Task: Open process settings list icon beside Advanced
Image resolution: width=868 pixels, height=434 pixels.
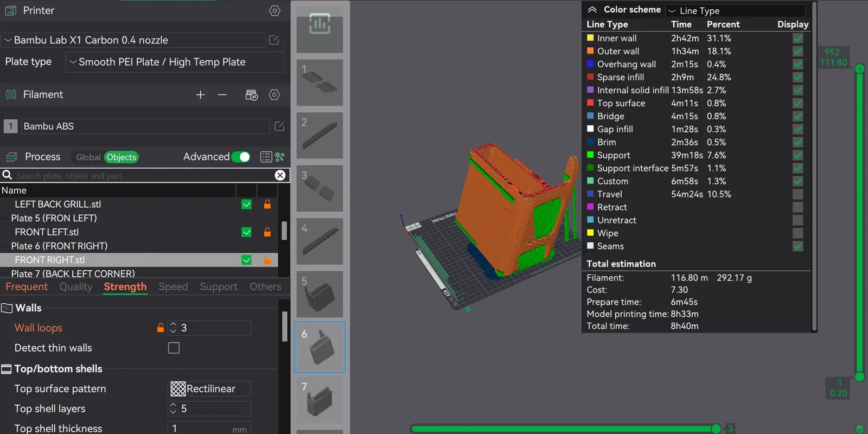Action: coord(266,157)
